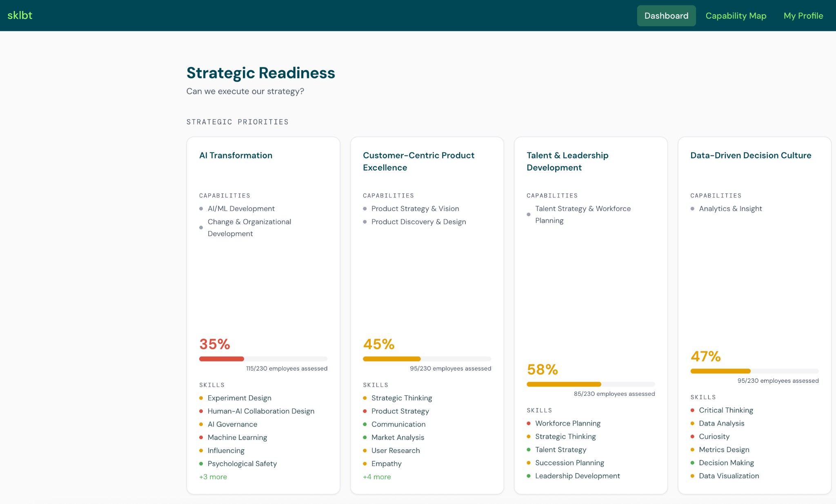Open the My Profile page
Image resolution: width=836 pixels, height=504 pixels.
point(803,16)
